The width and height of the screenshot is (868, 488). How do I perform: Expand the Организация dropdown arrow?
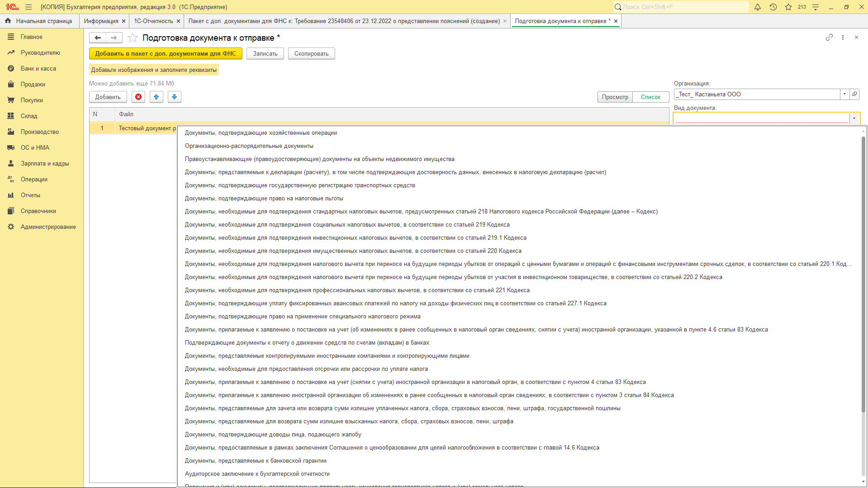click(844, 94)
